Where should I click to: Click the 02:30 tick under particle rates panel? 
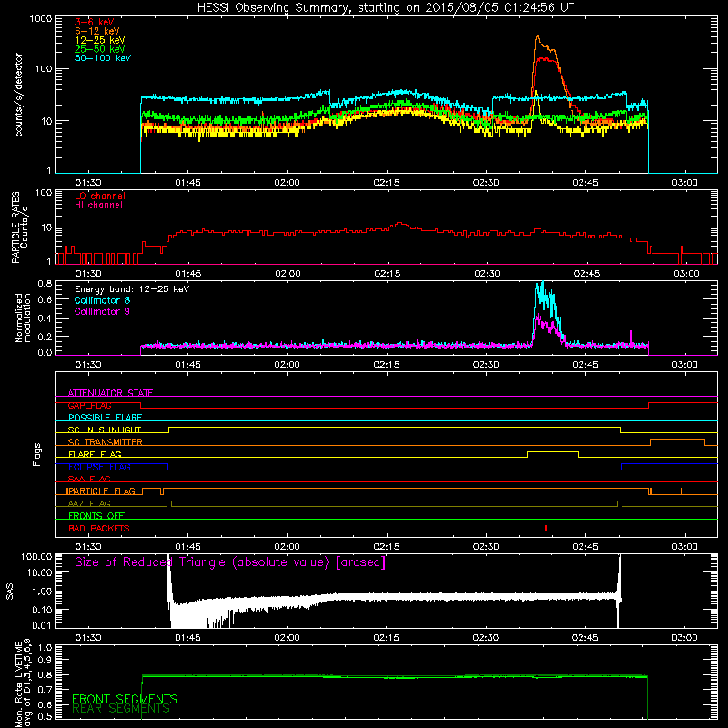pos(487,274)
